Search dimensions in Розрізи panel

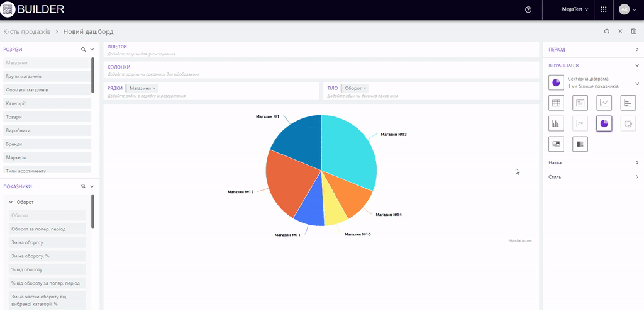point(83,49)
